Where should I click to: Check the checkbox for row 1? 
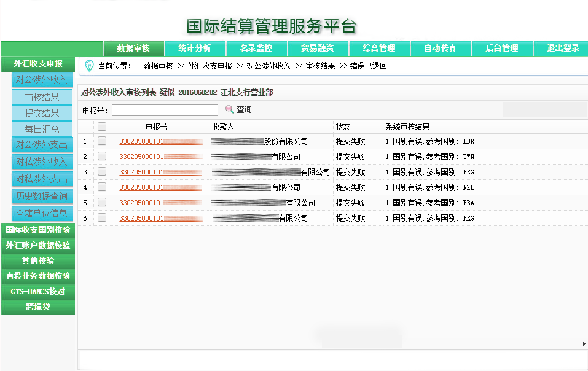(x=102, y=141)
